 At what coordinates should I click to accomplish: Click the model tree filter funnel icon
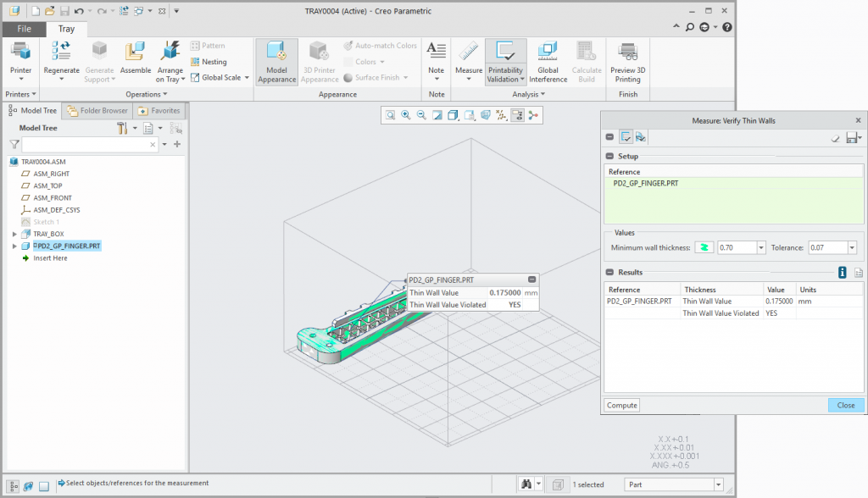pos(14,145)
